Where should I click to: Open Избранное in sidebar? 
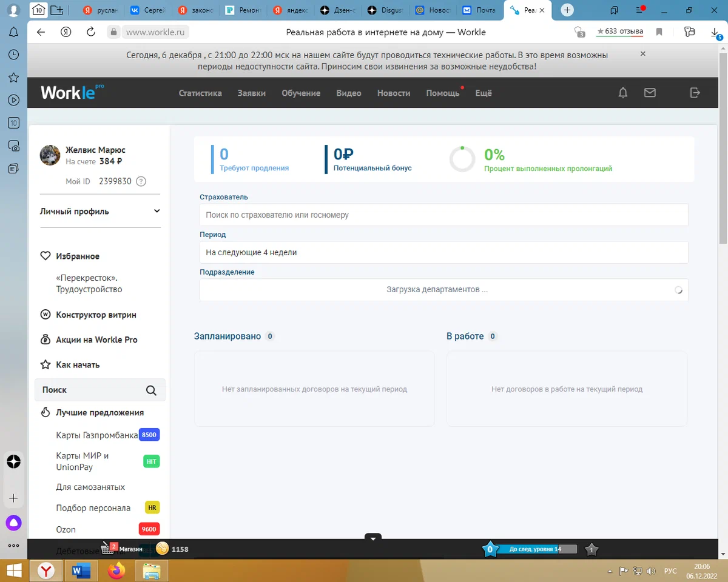click(78, 256)
